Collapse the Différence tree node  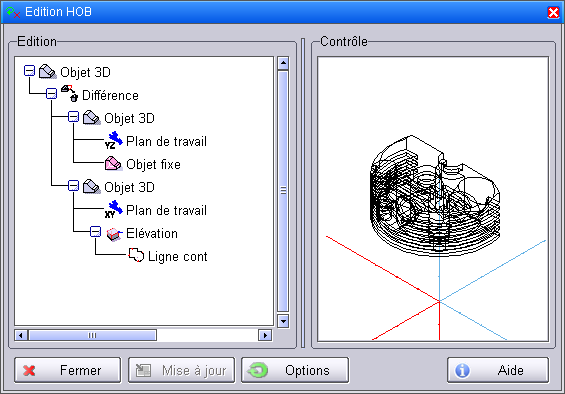click(52, 94)
